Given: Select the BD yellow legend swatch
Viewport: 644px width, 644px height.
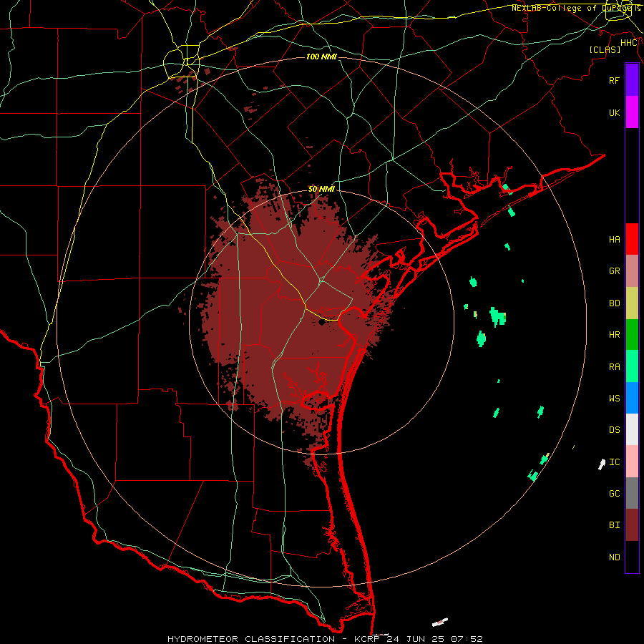Looking at the screenshot, I should [632, 303].
